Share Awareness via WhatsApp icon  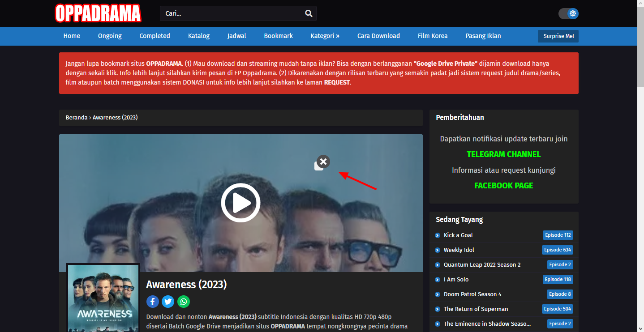pos(184,302)
